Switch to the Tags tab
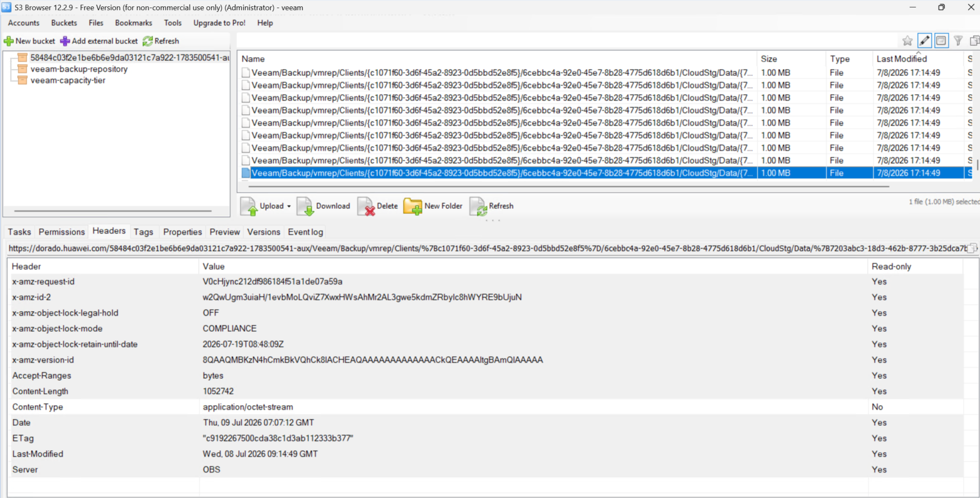Viewport: 980px width, 498px height. (x=143, y=232)
